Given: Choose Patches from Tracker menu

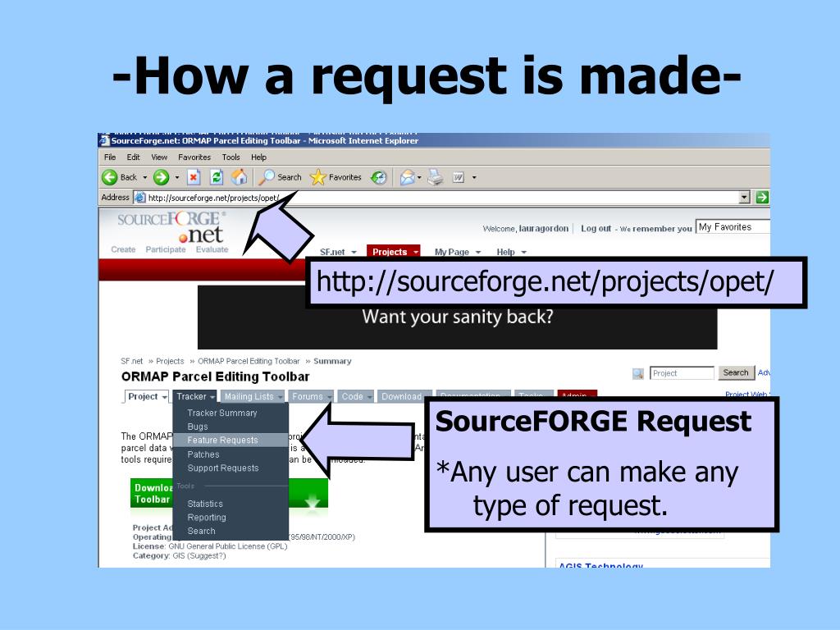Looking at the screenshot, I should [x=203, y=454].
